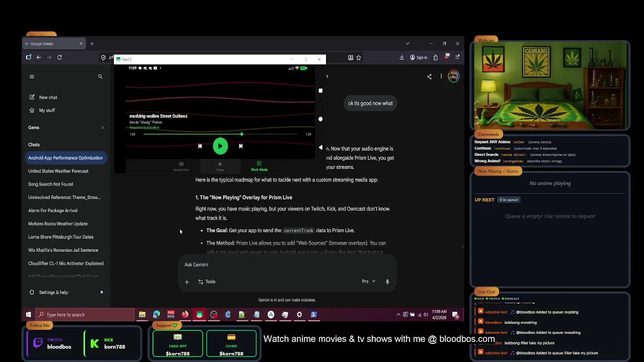Viewport: 644px width, 362px height.
Task: Click the search chats magnifier icon
Action: pyautogui.click(x=100, y=76)
